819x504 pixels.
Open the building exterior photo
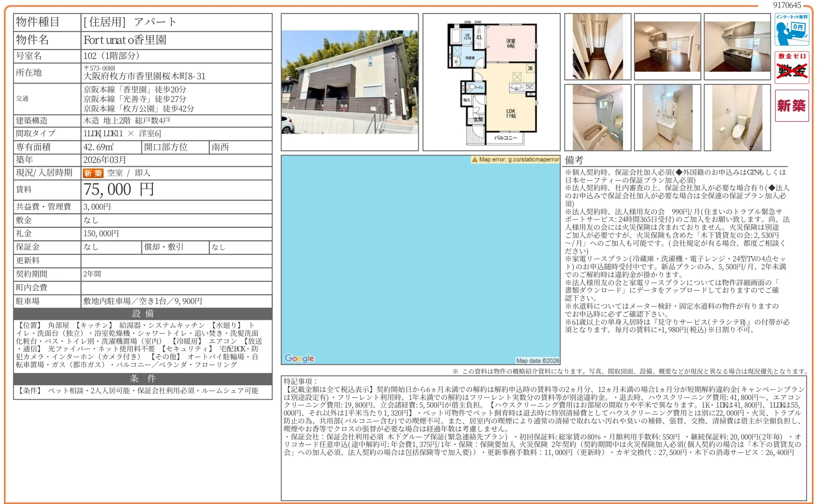tap(349, 82)
